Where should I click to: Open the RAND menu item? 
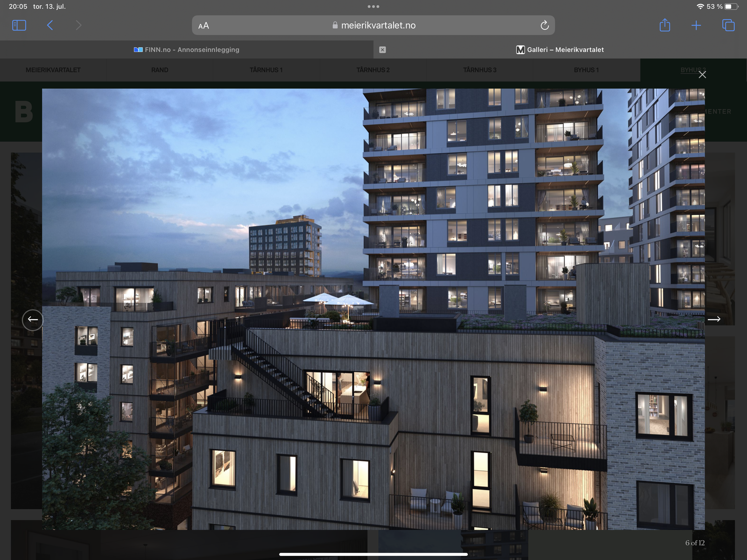[x=160, y=70]
